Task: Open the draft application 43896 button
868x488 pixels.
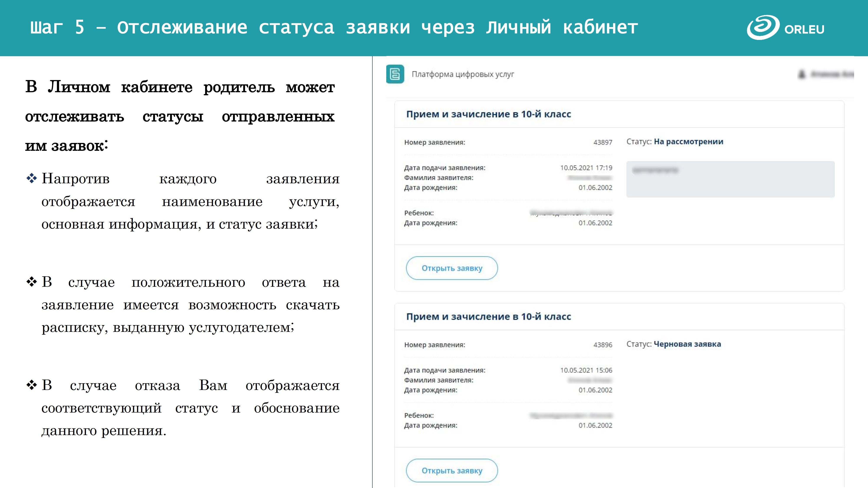Action: [x=452, y=470]
